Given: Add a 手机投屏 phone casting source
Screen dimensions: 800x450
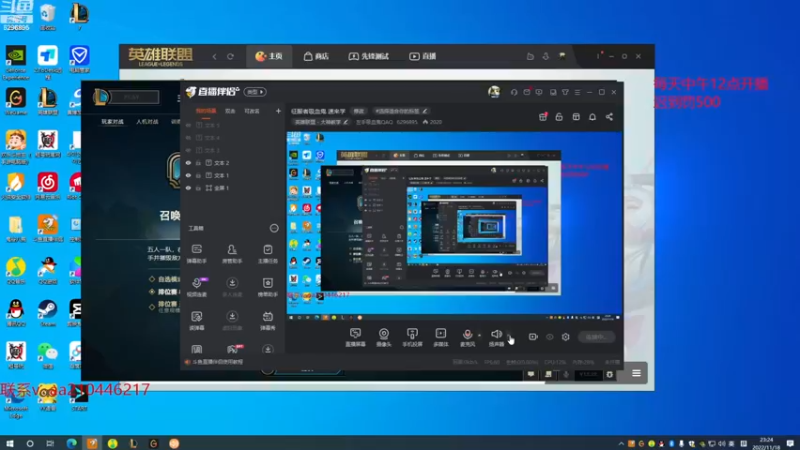Looking at the screenshot, I should click(412, 337).
